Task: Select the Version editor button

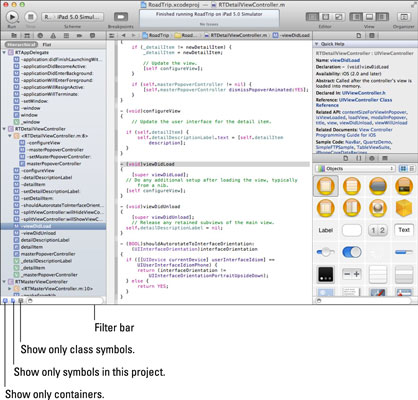Action: pyautogui.click(x=339, y=17)
